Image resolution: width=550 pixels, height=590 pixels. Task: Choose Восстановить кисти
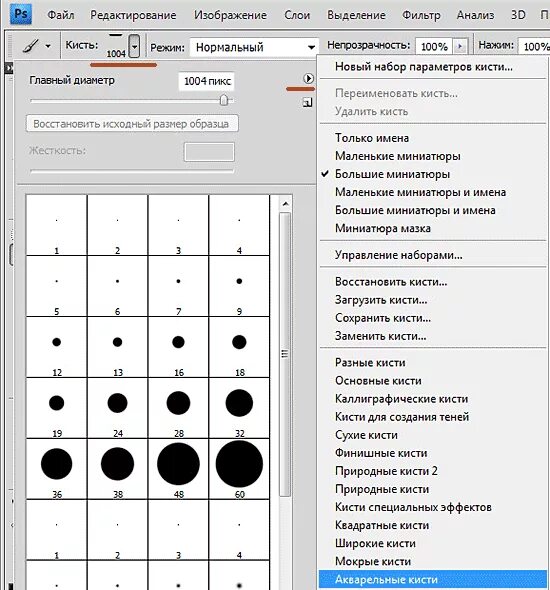pos(391,282)
